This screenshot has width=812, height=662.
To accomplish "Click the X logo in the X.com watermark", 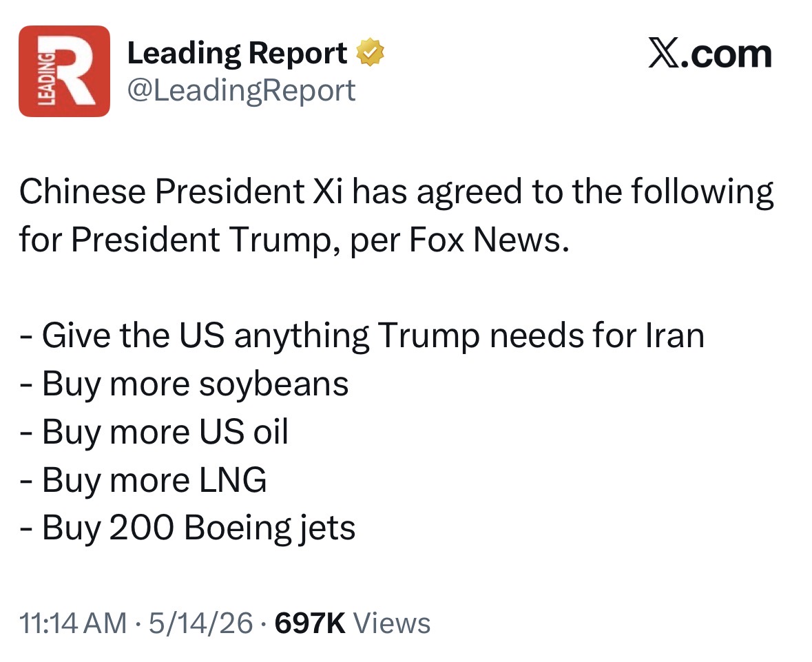I will [x=665, y=54].
